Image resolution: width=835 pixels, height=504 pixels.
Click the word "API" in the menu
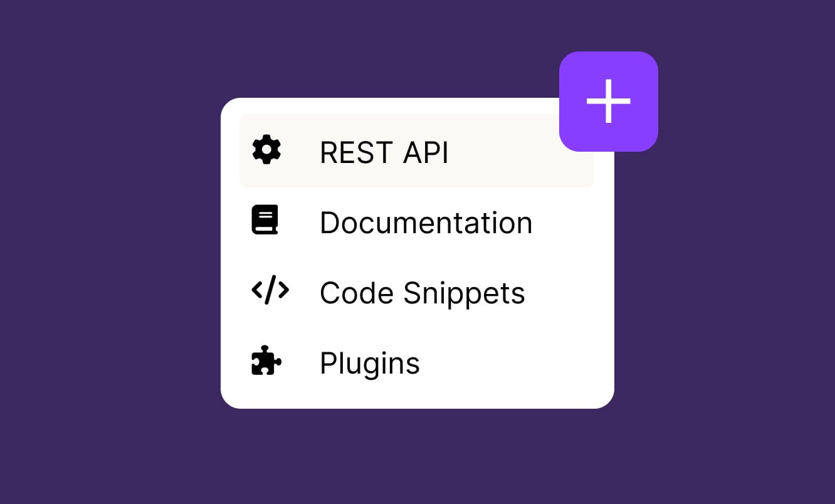point(425,153)
